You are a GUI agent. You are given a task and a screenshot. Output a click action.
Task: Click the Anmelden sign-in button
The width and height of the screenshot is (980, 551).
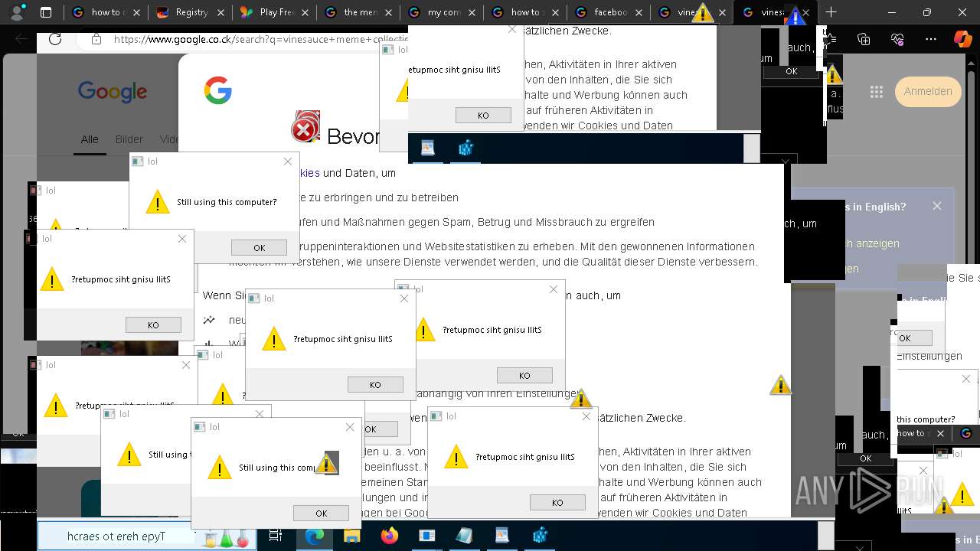928,92
